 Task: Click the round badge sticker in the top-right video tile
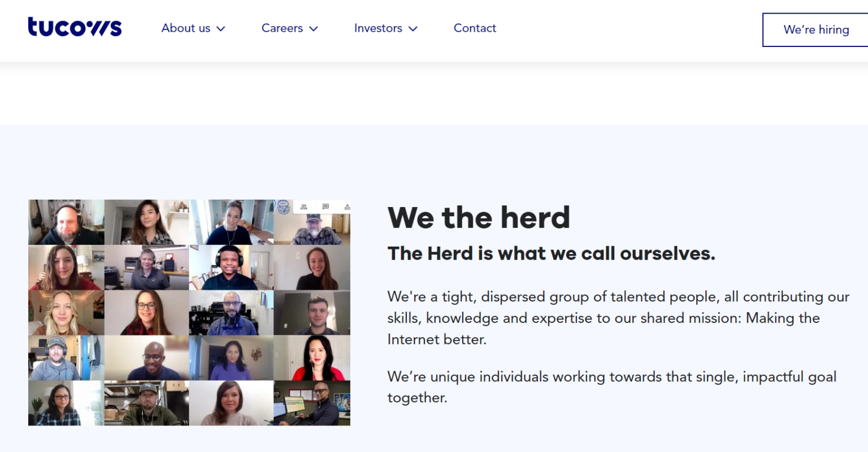pyautogui.click(x=283, y=207)
